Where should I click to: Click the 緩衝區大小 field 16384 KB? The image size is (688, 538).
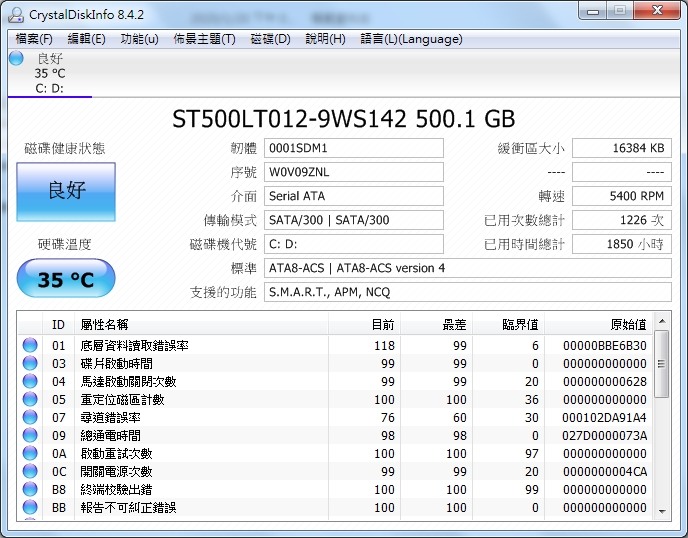point(622,148)
